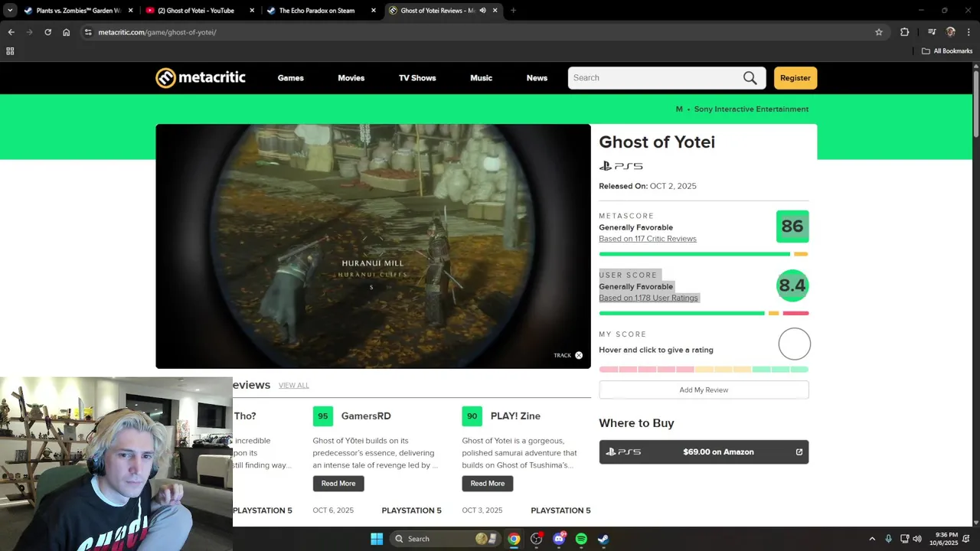
Task: Expand hidden system tray icons chevron
Action: tap(872, 539)
